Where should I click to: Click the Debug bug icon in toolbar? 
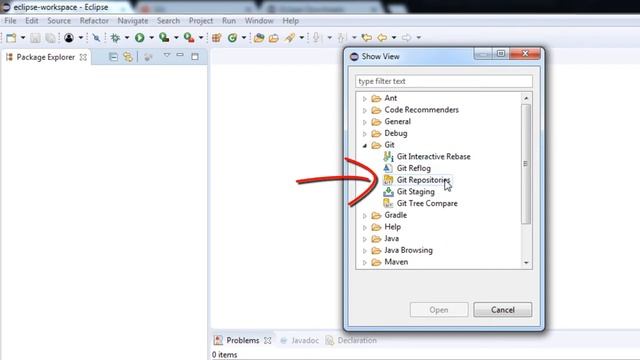(115, 38)
